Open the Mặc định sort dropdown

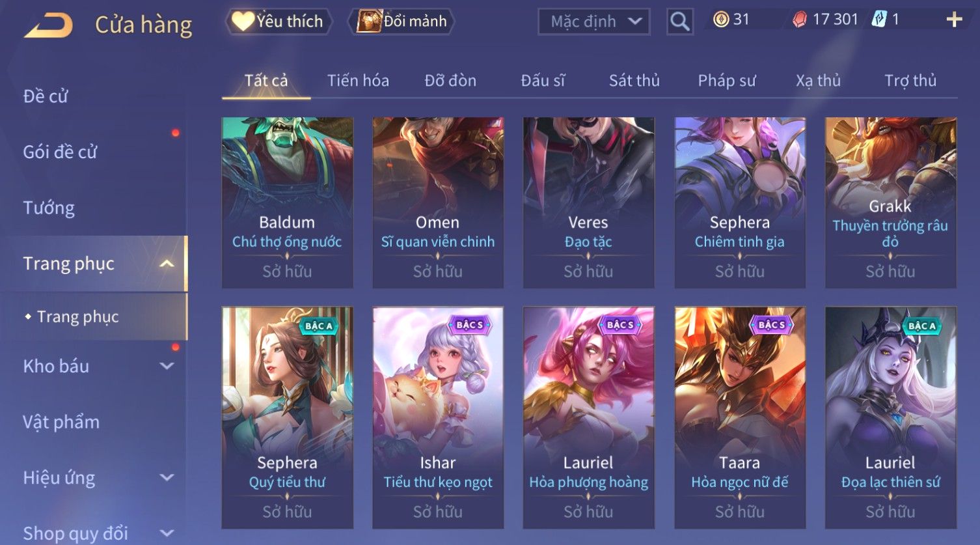click(594, 21)
